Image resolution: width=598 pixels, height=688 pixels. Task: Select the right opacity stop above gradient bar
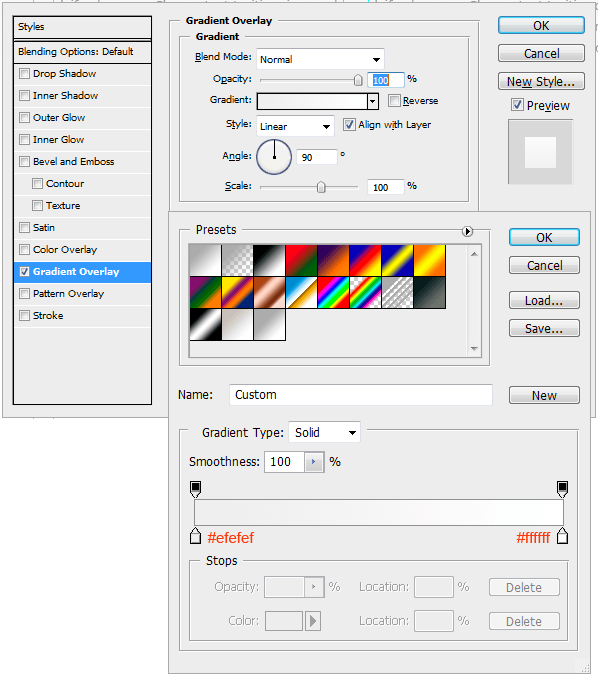[x=562, y=489]
